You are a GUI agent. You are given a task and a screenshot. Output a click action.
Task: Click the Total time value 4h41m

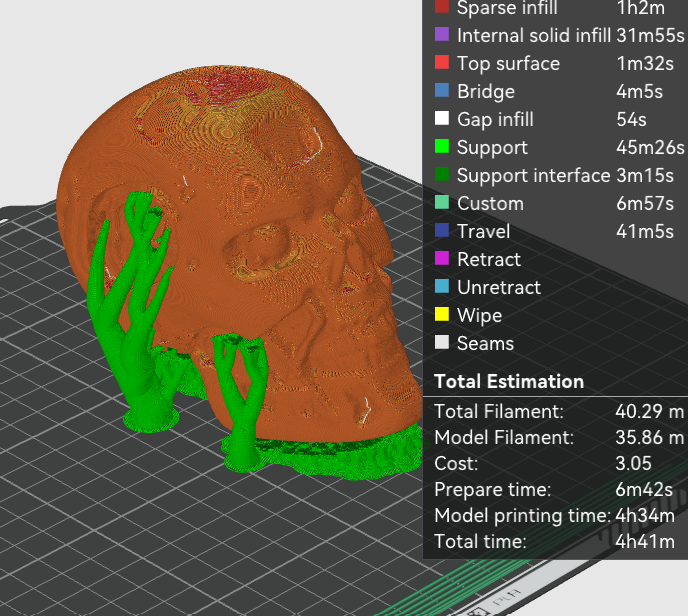[645, 541]
